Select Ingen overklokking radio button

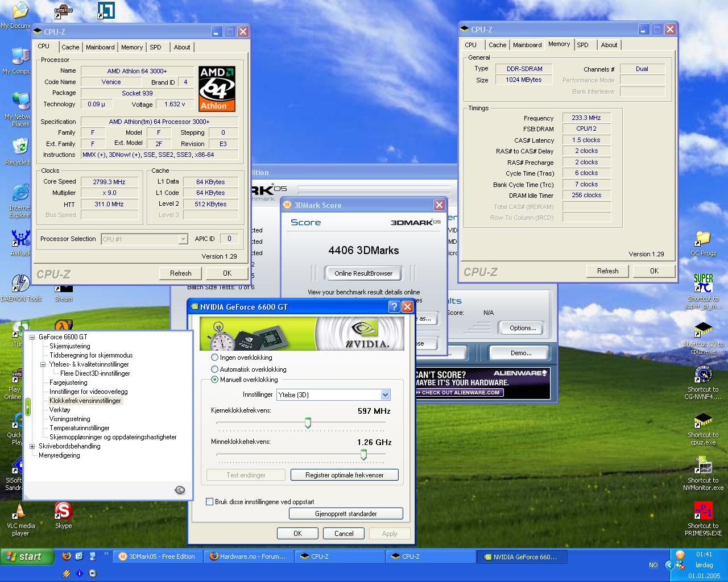214,357
